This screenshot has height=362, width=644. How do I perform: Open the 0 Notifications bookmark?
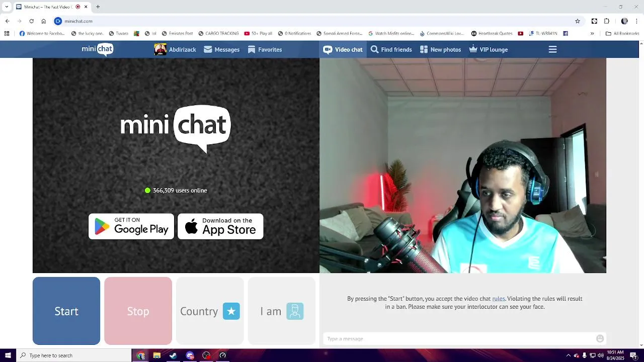tap(294, 34)
